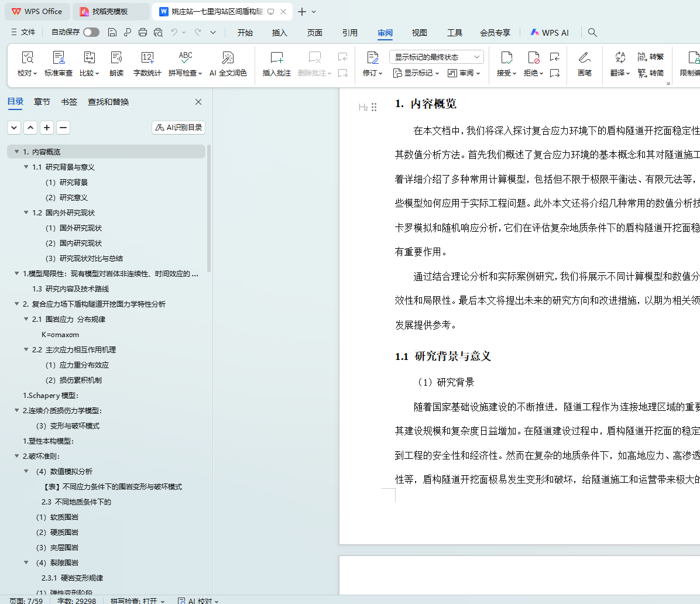Expand the 修订 dropdown arrow
This screenshot has height=604, width=700.
pos(380,74)
